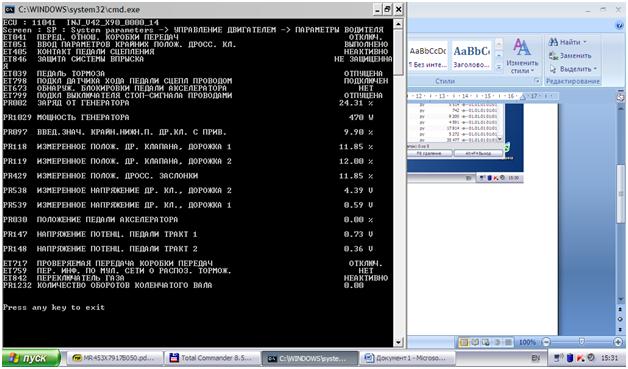Open the пуск Start button

coord(31,358)
